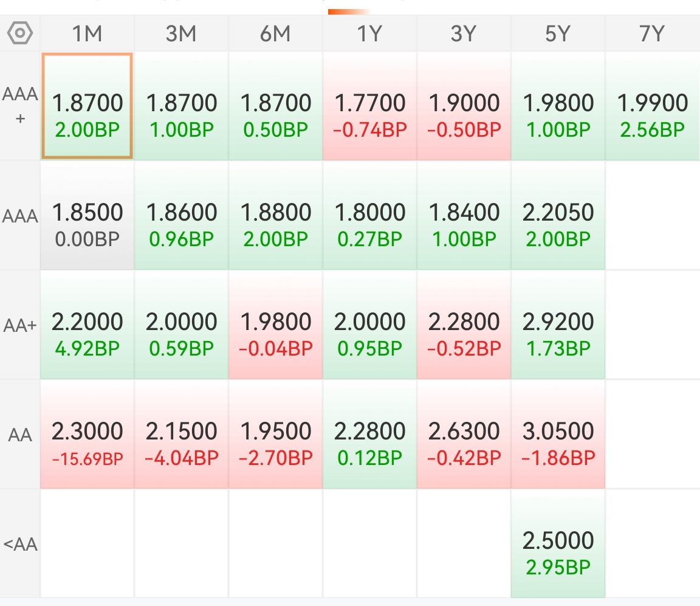Screen dimensions: 700x606
Task: Open AAA 5Y cell showing 2.2050
Action: (558, 216)
